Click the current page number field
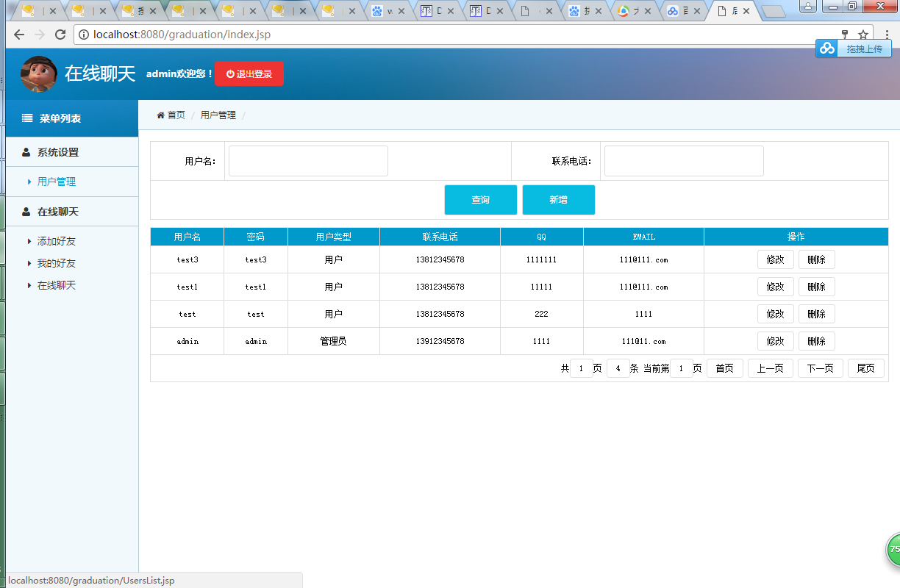The height and width of the screenshot is (588, 900). pyautogui.click(x=682, y=368)
